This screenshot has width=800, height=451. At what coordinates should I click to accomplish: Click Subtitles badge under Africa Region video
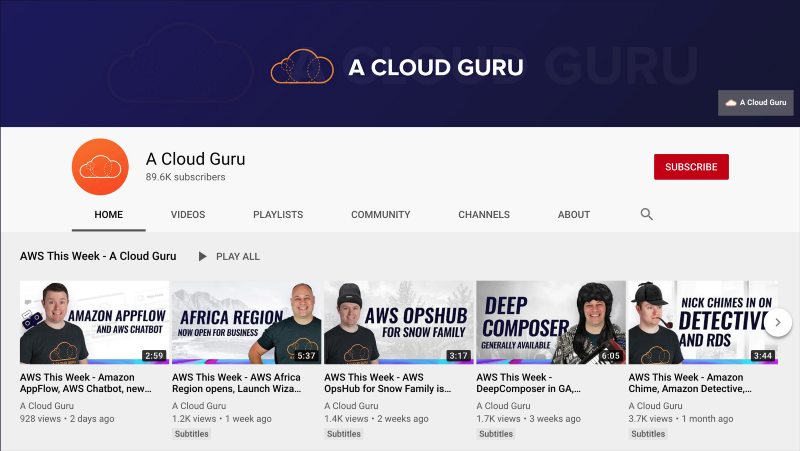click(191, 434)
